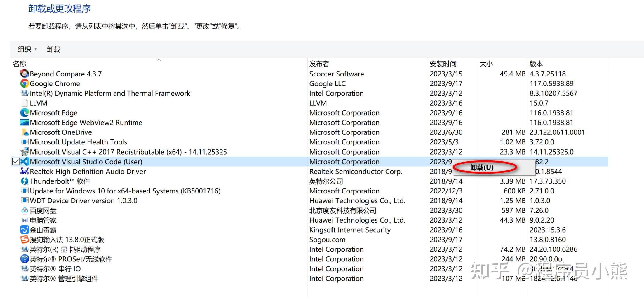
Task: Select the 英特尔® PROSet/无线软件 icon
Action: point(25,259)
